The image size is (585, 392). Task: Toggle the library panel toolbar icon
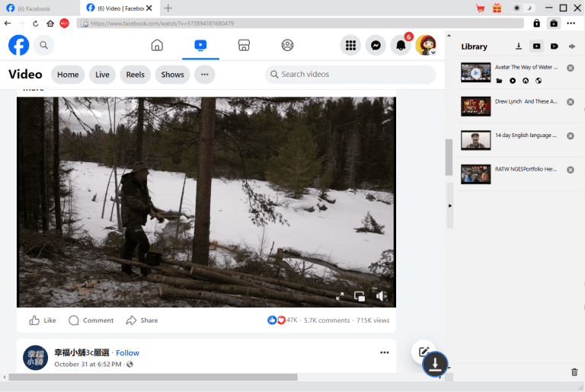(554, 23)
